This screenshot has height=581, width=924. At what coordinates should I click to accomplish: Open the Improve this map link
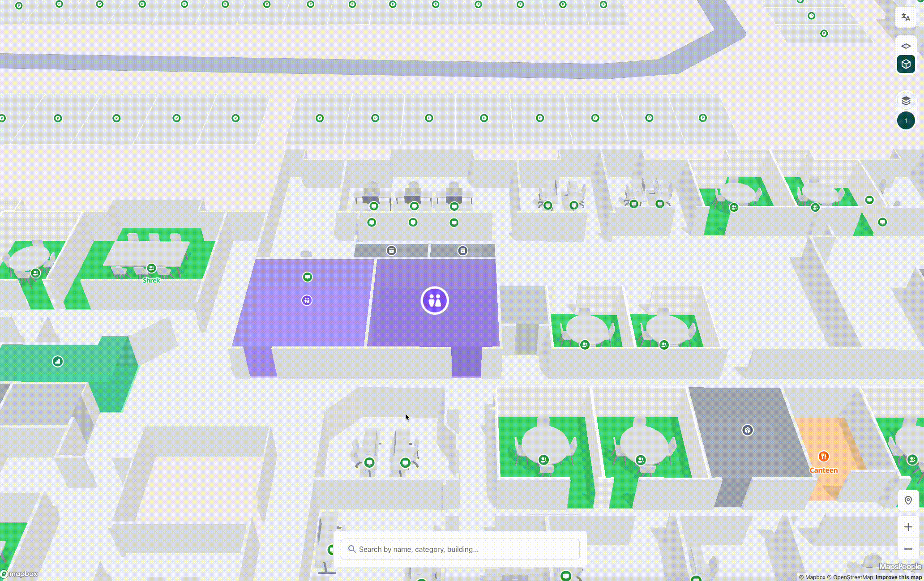click(x=899, y=577)
